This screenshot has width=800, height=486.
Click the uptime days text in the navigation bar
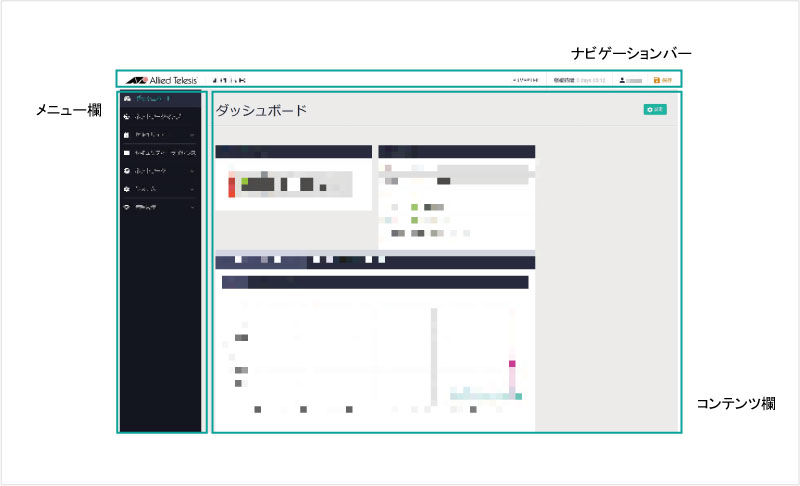click(x=590, y=80)
